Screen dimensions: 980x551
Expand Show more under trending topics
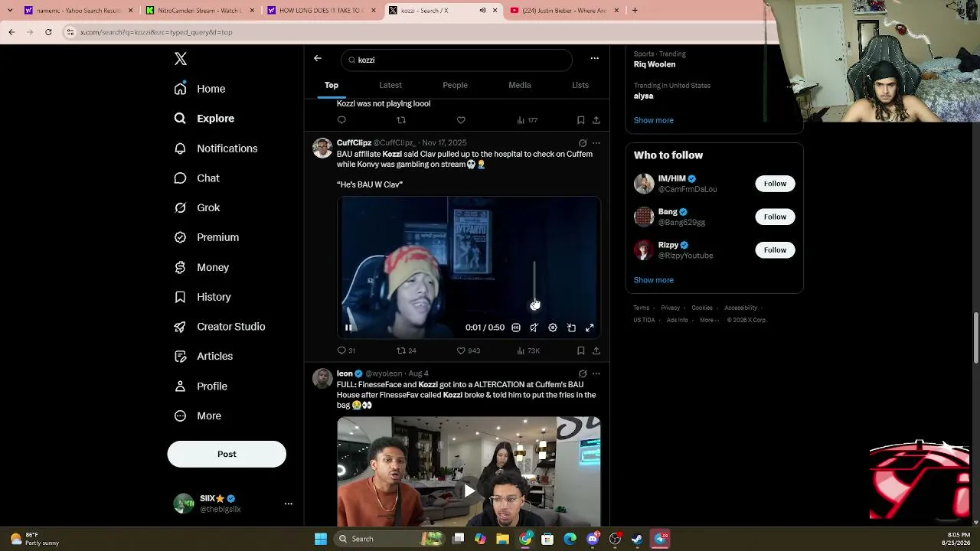(654, 120)
